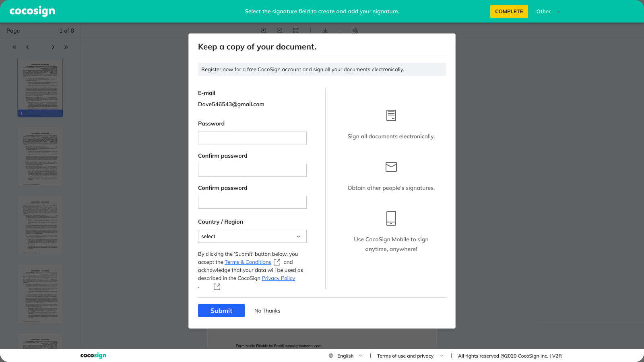
Task: Focus the second Confirm password field
Action: (x=252, y=202)
